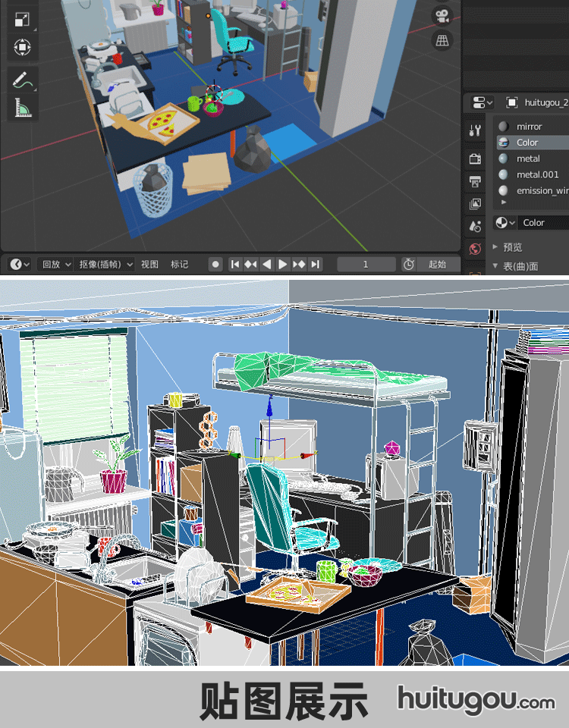Image resolution: width=569 pixels, height=728 pixels.
Task: Select the Color material slot
Action: pyautogui.click(x=533, y=143)
